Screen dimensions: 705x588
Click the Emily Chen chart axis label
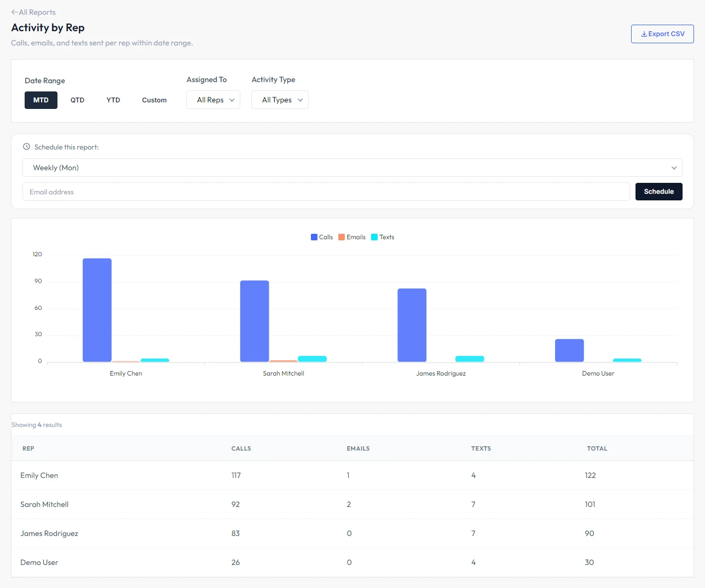[126, 373]
